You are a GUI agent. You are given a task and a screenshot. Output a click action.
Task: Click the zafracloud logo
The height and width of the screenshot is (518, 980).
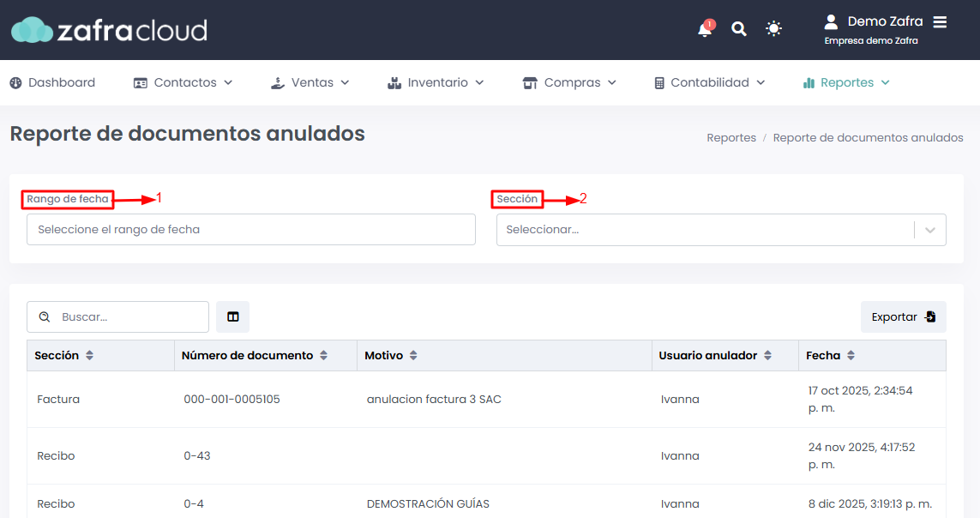pyautogui.click(x=110, y=30)
